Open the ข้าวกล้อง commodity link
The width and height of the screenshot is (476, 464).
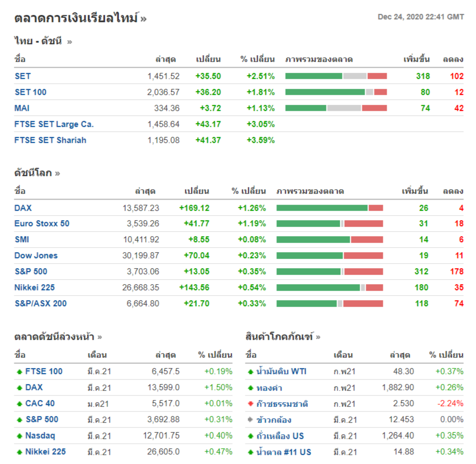point(274,420)
